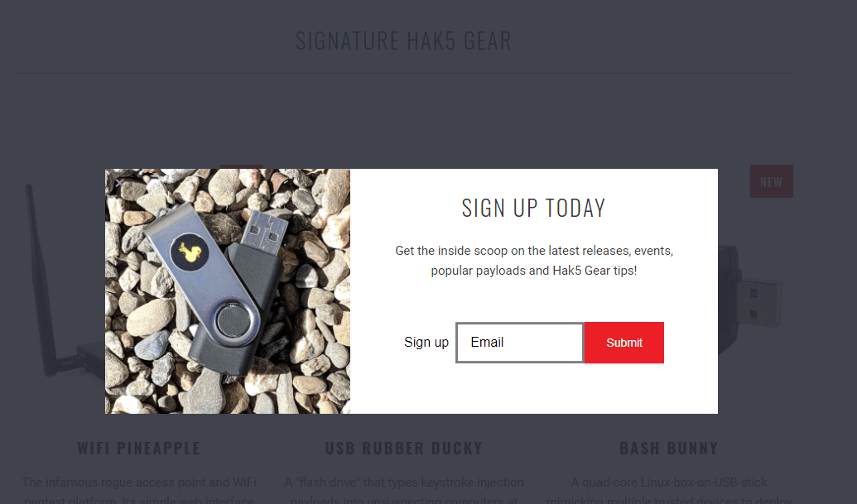This screenshot has height=504, width=857.
Task: Click the yellow duck logo on USB drive
Action: click(x=190, y=252)
